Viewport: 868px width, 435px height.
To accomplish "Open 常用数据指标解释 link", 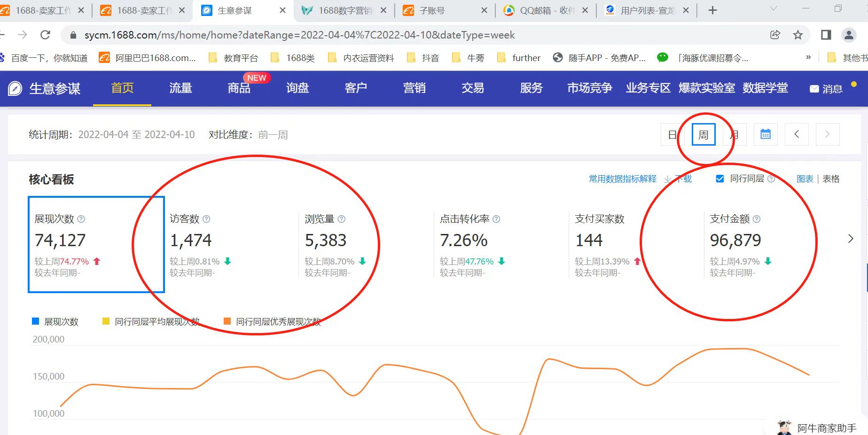I will (622, 179).
